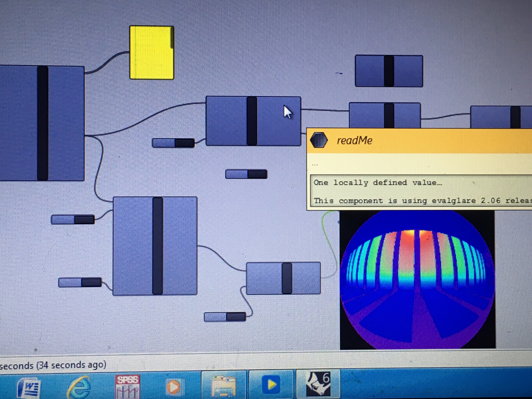Click the unconnected slider with no wires

point(246,174)
